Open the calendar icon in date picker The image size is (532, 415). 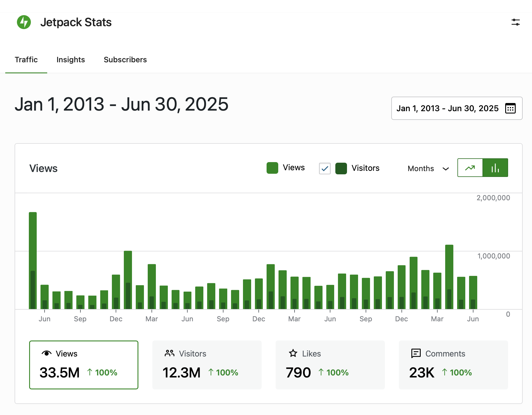tap(510, 108)
